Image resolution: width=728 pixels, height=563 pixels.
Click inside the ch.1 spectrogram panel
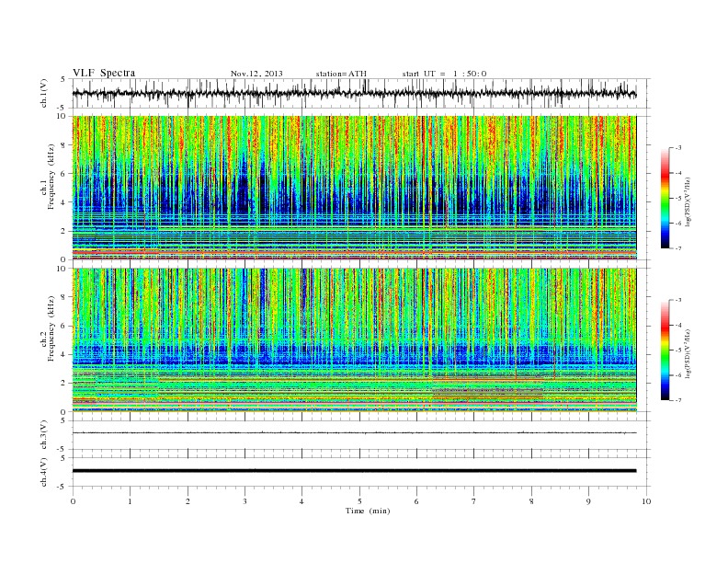[x=354, y=188]
